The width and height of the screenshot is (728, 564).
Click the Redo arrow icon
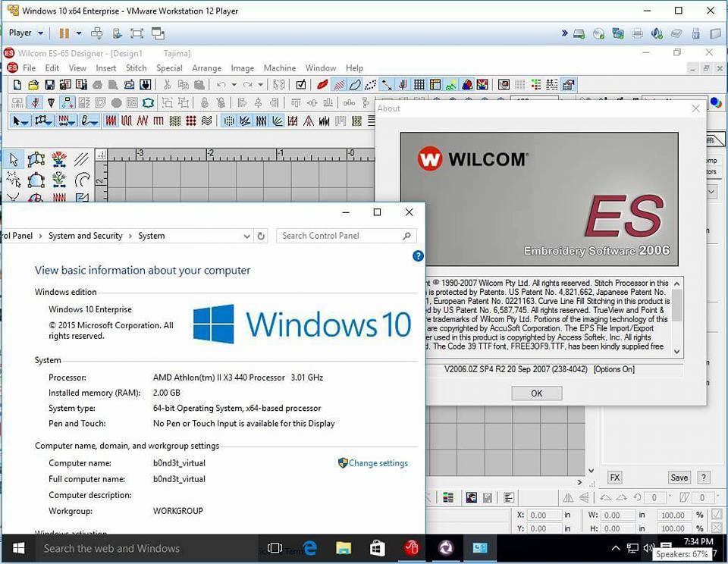(x=248, y=84)
